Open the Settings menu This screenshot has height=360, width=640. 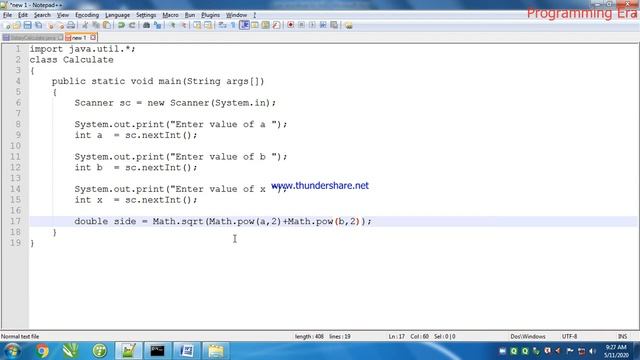coord(146,15)
